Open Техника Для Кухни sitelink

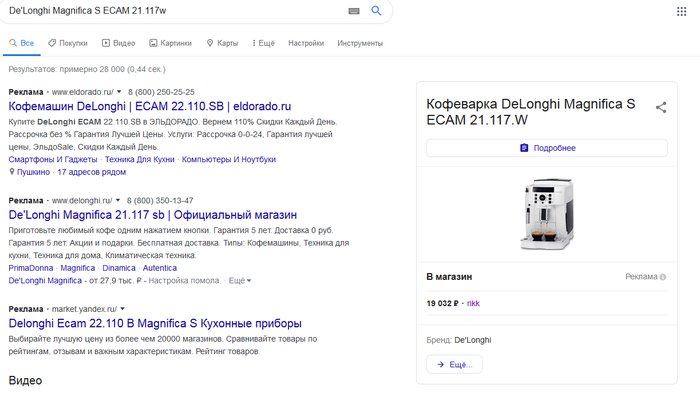(x=139, y=159)
